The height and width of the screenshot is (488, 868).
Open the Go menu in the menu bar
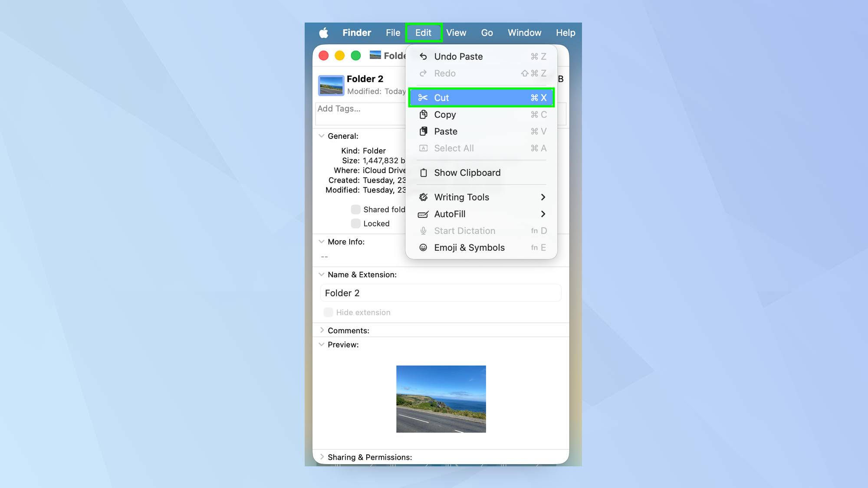click(487, 33)
